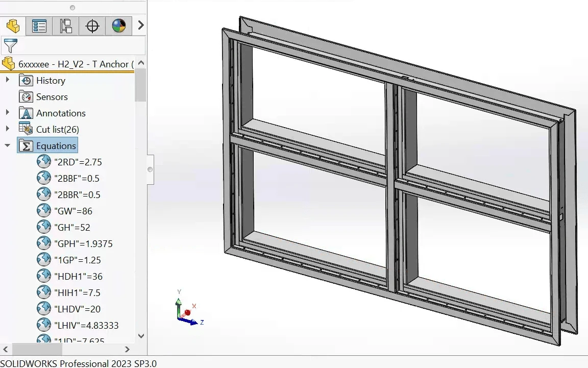Image resolution: width=588 pixels, height=368 pixels.
Task: Click the top-level part name in tree
Action: pos(73,64)
